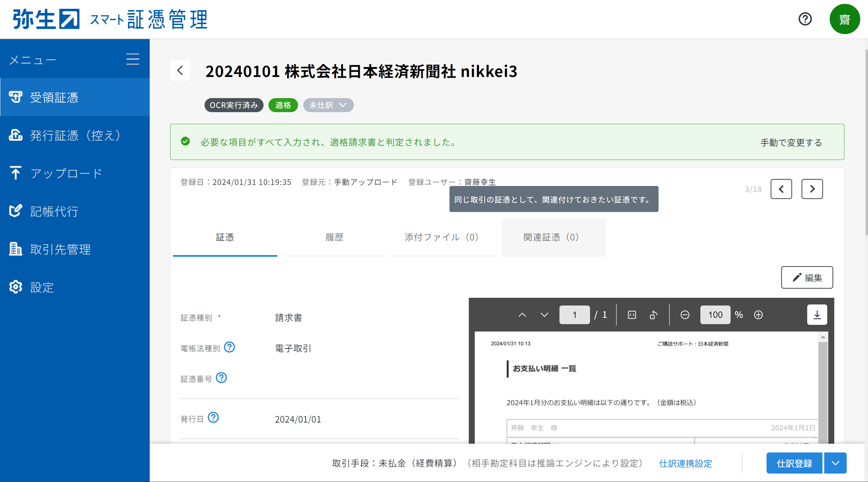This screenshot has height=482, width=868.
Task: Open the help question mark icon
Action: pyautogui.click(x=805, y=19)
